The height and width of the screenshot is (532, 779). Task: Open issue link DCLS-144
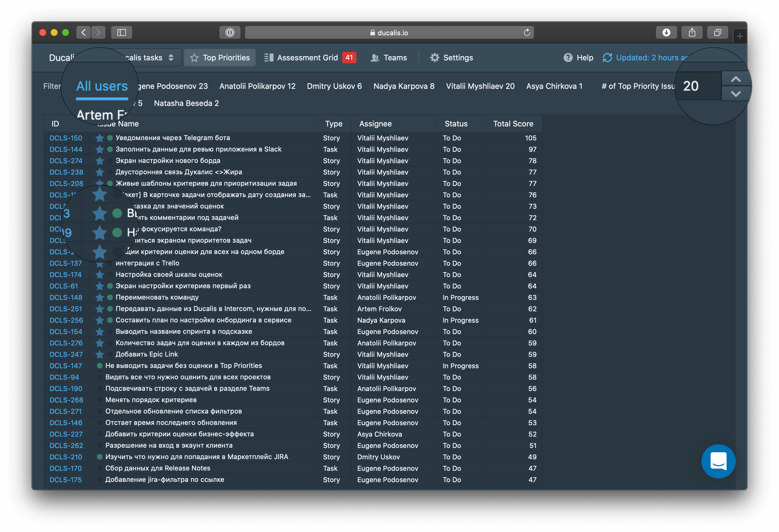pyautogui.click(x=66, y=150)
